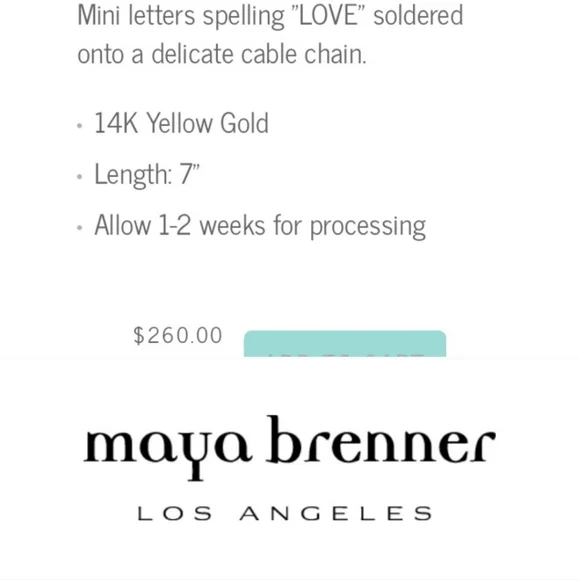Click the Length: 7" list item
Screen dimensions: 579x580
click(147, 175)
